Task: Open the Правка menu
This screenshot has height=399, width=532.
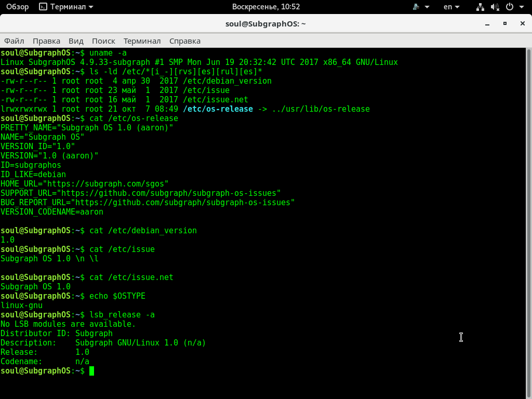Action: [46, 41]
